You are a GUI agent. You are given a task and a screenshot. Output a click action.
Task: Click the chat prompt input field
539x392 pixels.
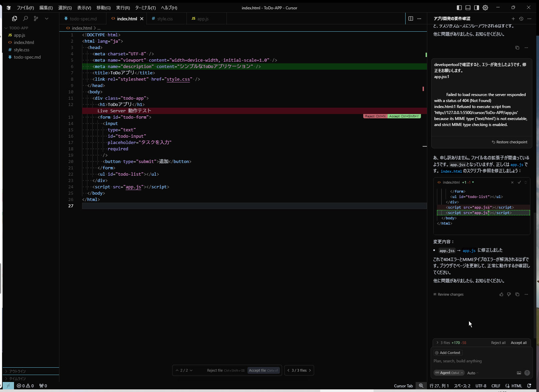[480, 361]
